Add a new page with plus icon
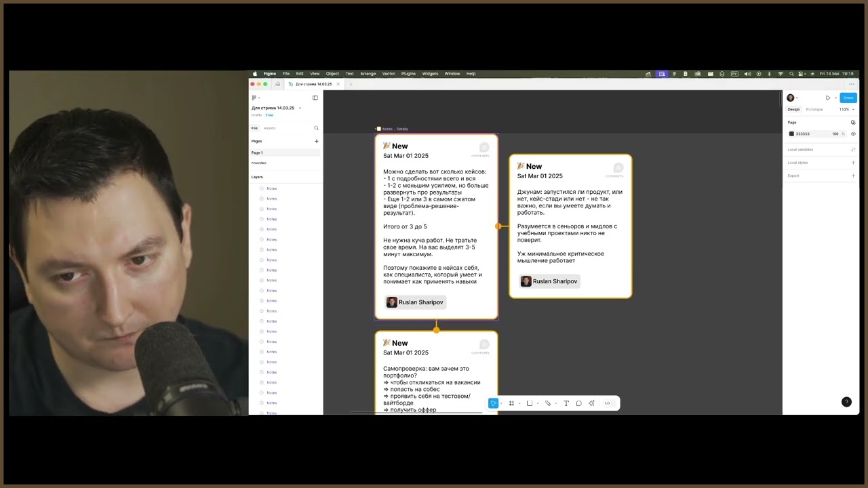 coord(316,141)
